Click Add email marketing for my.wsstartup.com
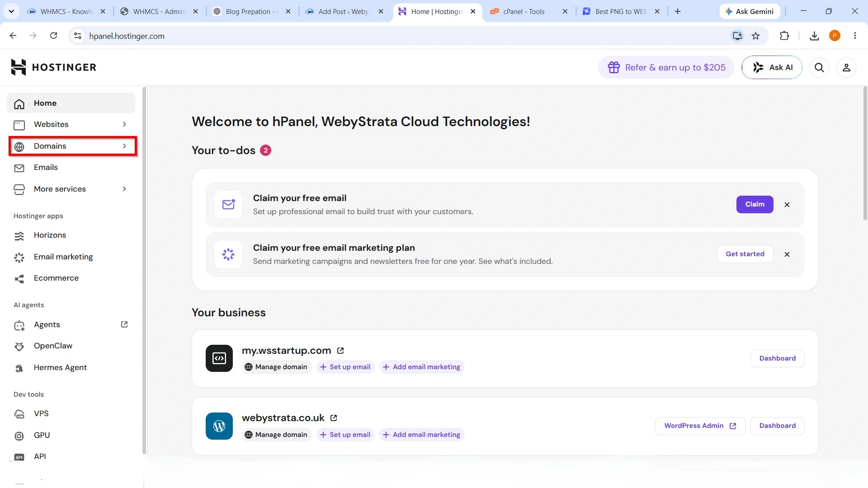 tap(421, 367)
